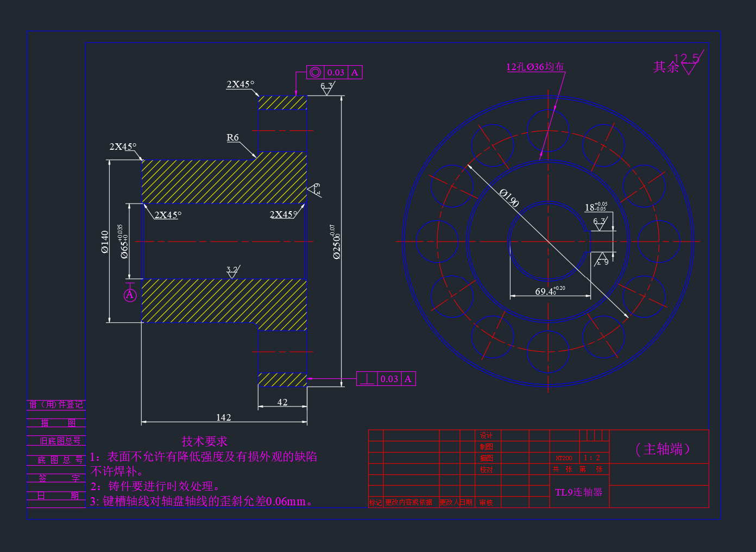Select the concentricity tolerance frame 0.03 A
Image resolution: width=756 pixels, height=552 pixels.
click(x=334, y=72)
